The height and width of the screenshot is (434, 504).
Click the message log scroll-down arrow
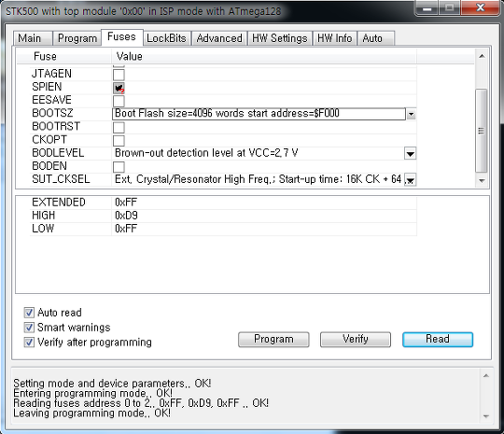[486, 416]
